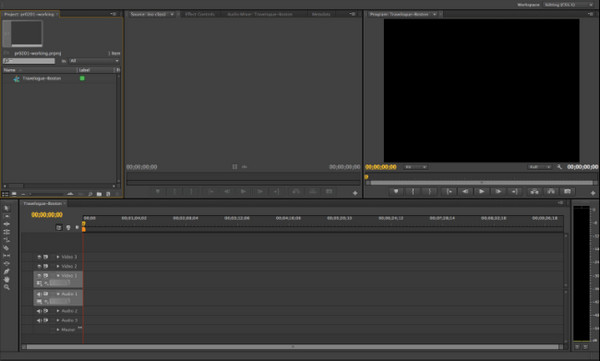Click Mark Out in Program monitor
The height and width of the screenshot is (361, 600).
tap(430, 191)
